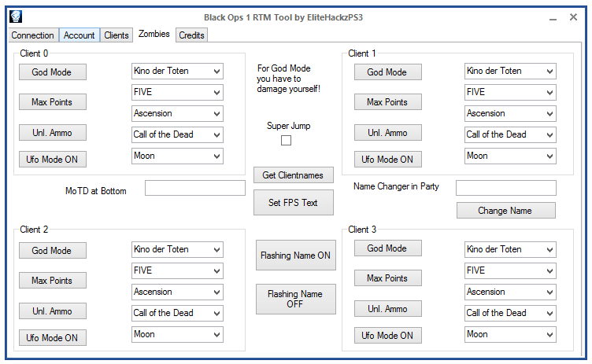Viewport: 592px width, 364px height.
Task: Turn on Ufo Mode for Client 3
Action: point(388,336)
